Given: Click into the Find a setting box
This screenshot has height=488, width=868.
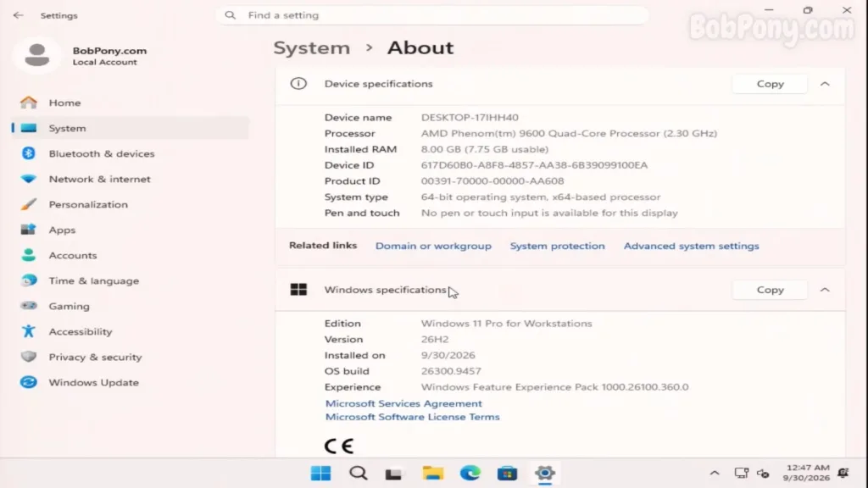Looking at the screenshot, I should click(x=432, y=15).
